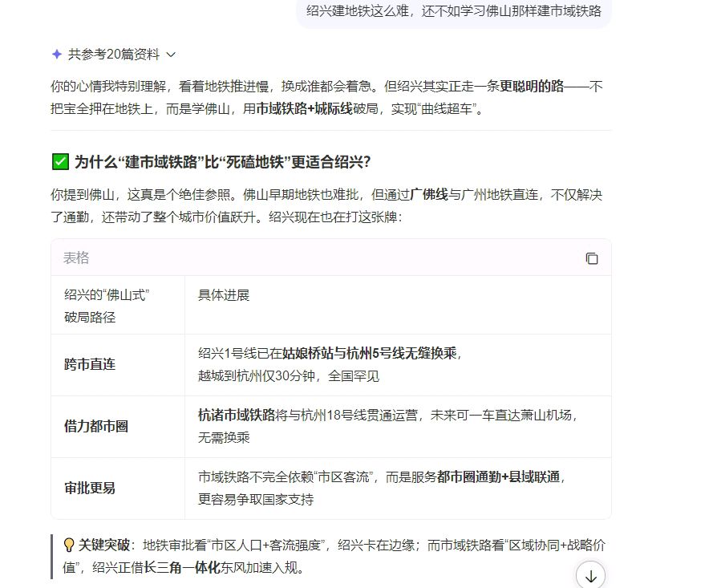Click the 跨市直连 row header cell
The image size is (721, 588).
click(90, 364)
